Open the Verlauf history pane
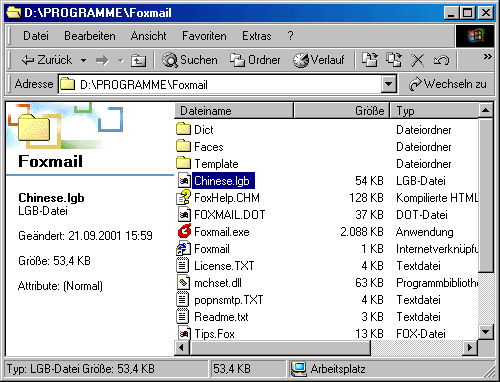The width and height of the screenshot is (500, 382). pos(319,60)
